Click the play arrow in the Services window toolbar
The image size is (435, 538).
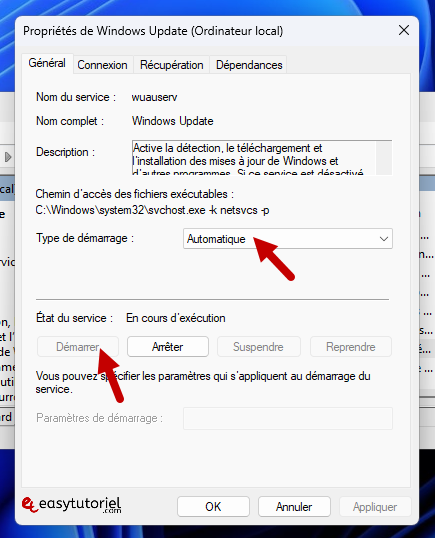click(x=8, y=157)
